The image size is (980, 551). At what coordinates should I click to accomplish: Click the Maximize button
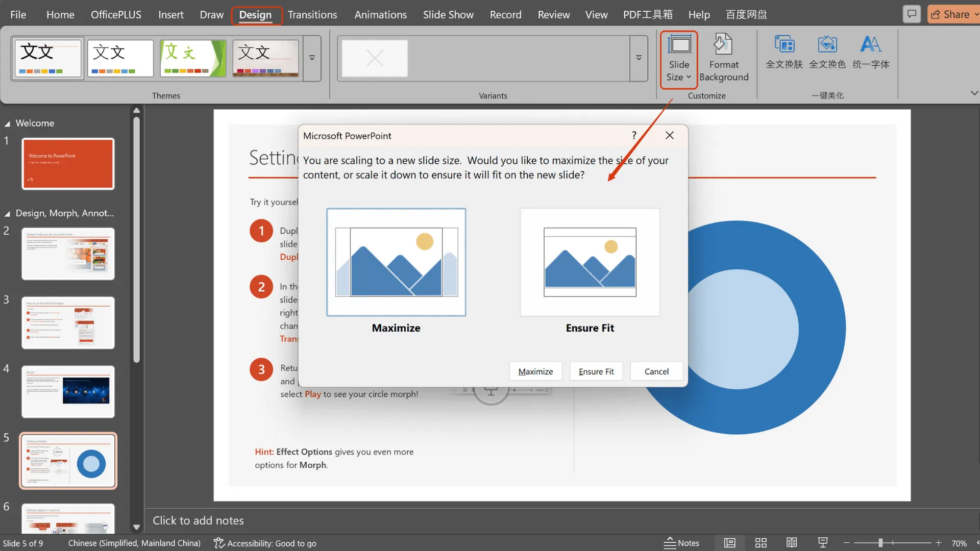point(535,371)
